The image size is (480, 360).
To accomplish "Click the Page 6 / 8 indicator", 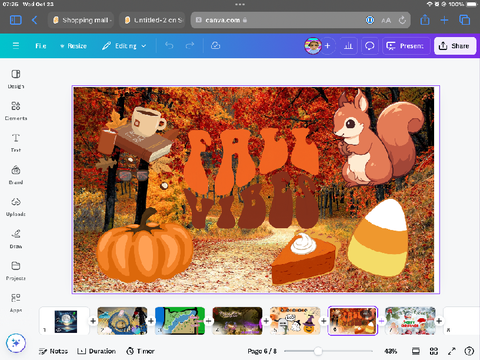I will (262, 351).
